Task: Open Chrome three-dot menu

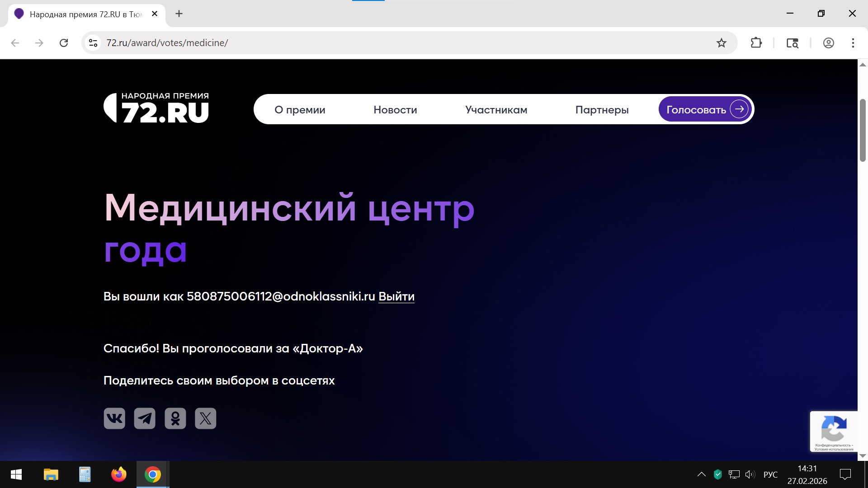Action: coord(853,43)
